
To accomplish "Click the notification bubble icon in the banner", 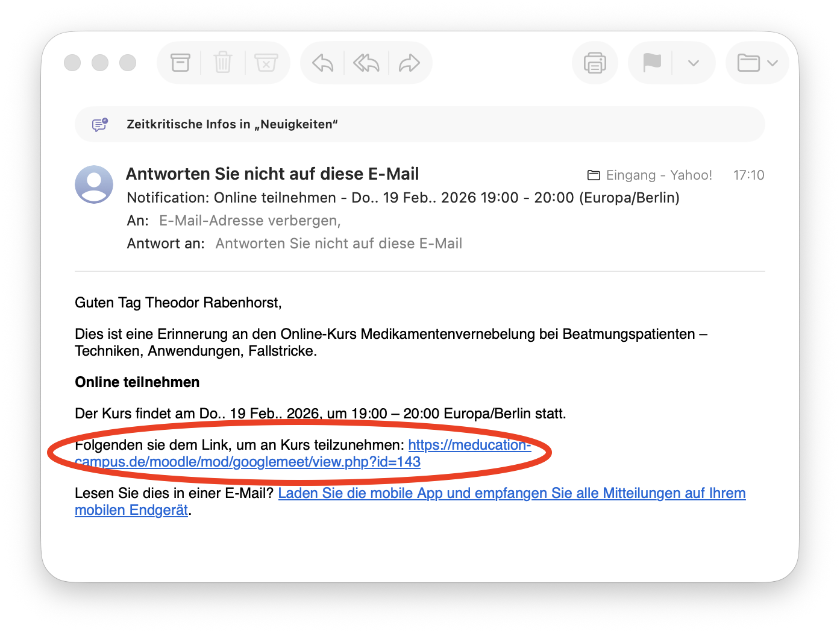I will click(x=99, y=124).
